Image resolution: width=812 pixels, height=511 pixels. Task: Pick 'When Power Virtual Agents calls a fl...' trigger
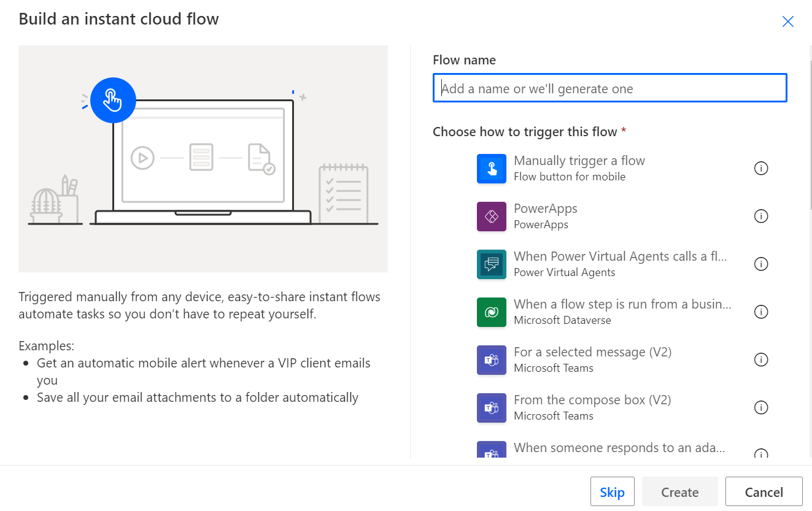click(621, 256)
